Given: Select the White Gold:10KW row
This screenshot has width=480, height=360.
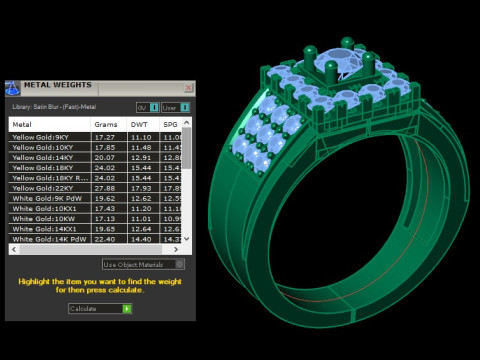Looking at the screenshot, I should pos(95,219).
